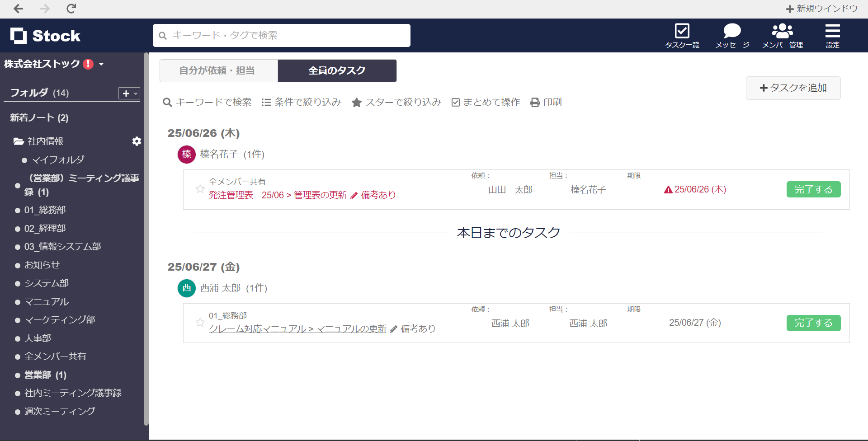Click the browser reload icon
Screen dimensions: 868x441
click(x=71, y=9)
